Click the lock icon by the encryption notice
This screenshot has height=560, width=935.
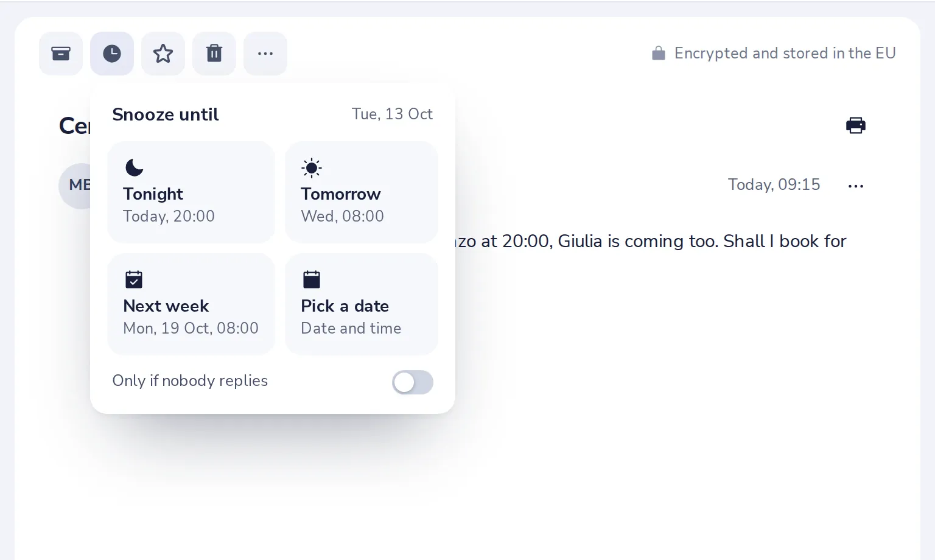click(659, 54)
